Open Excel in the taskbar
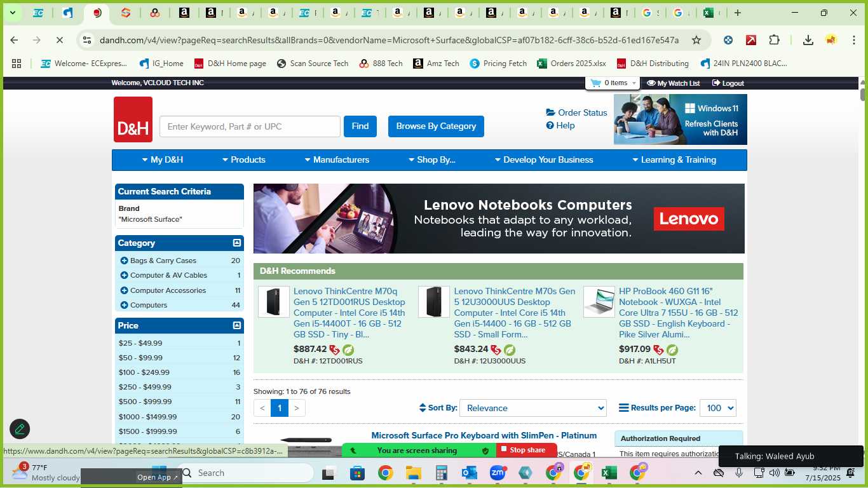 pos(609,473)
